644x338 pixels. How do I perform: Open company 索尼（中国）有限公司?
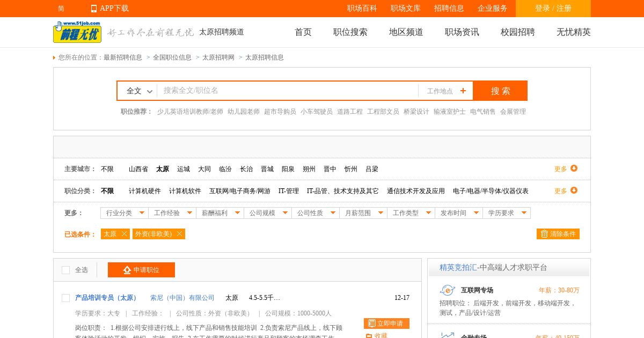182,298
